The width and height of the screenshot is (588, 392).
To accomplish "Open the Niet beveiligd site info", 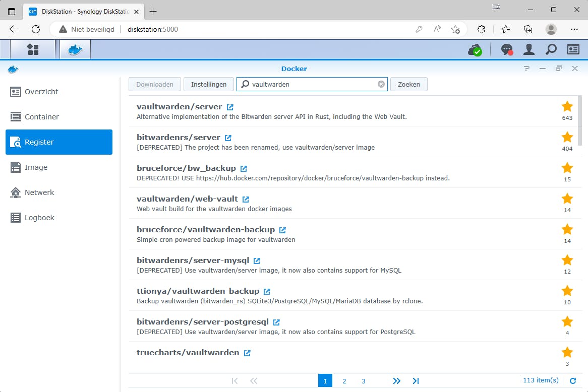I will (x=87, y=29).
